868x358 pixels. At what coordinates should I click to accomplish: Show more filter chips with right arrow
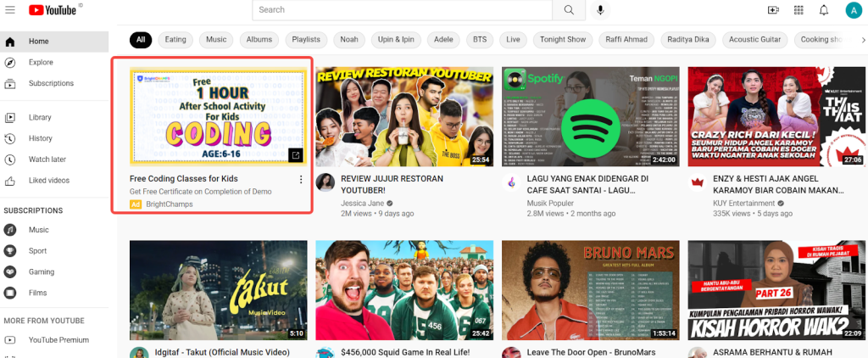click(862, 40)
